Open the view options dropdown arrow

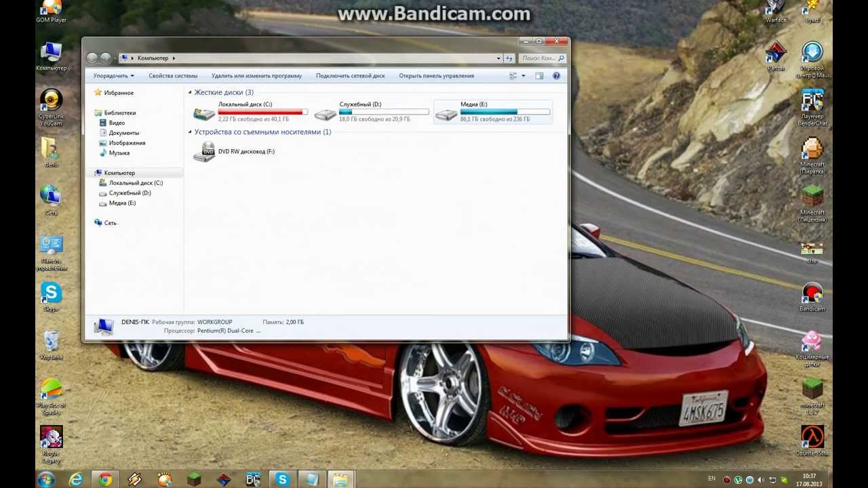(x=523, y=76)
